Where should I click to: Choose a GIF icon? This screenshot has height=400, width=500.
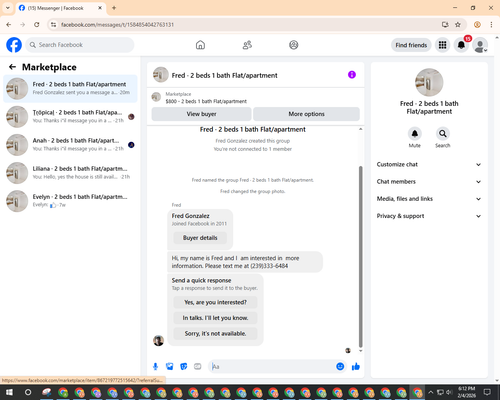pos(198,367)
